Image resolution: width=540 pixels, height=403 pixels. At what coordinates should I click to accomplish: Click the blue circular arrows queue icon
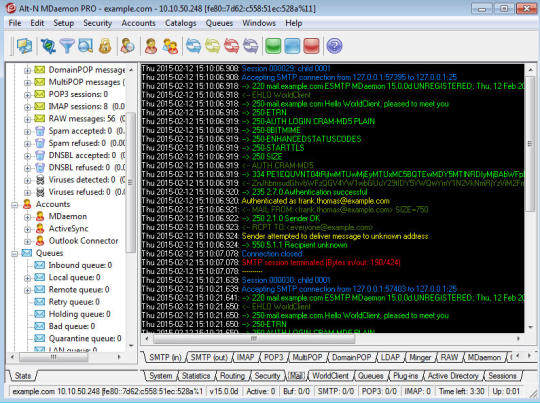(194, 46)
